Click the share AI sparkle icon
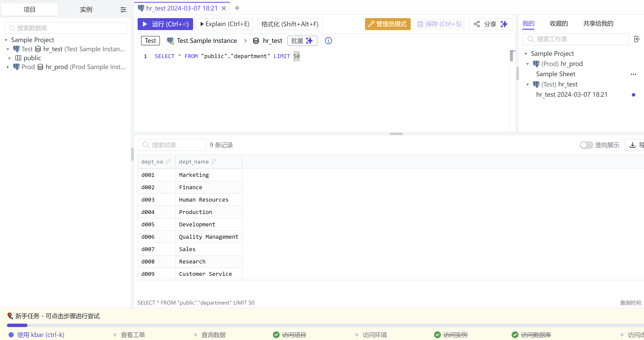The height and width of the screenshot is (340, 644). (x=504, y=24)
